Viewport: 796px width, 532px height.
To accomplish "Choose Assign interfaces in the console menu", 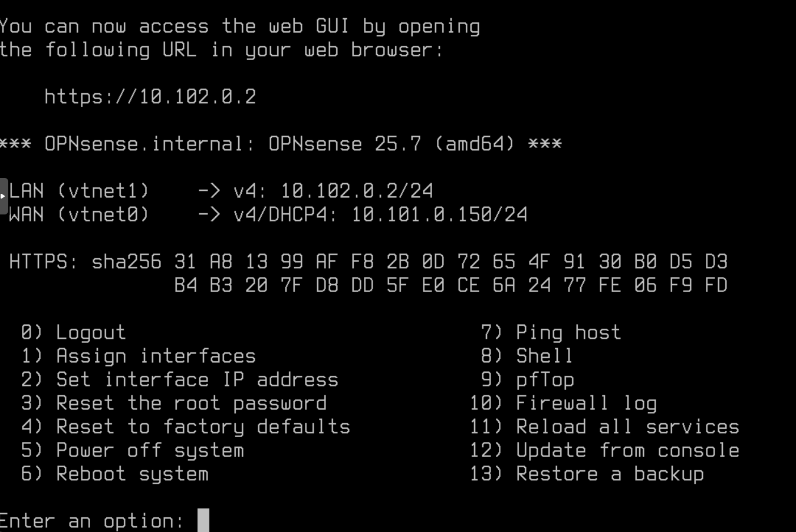I will point(155,356).
